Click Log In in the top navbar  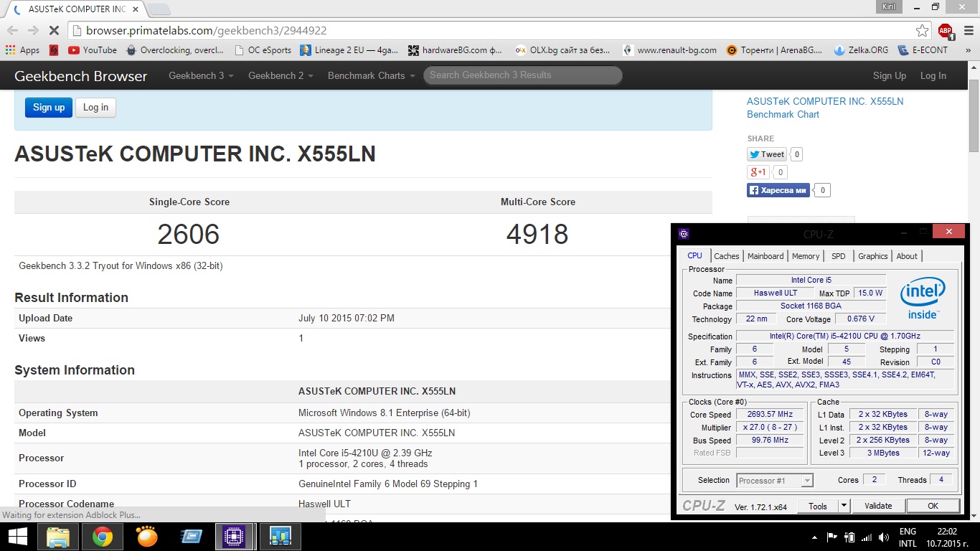coord(933,75)
